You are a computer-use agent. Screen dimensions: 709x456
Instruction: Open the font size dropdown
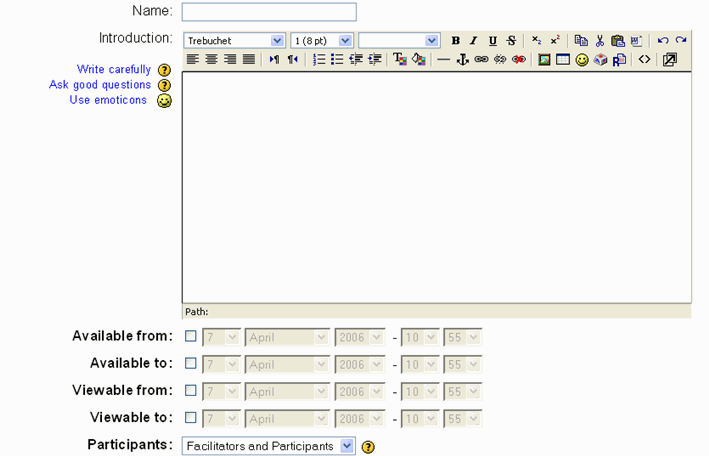322,41
